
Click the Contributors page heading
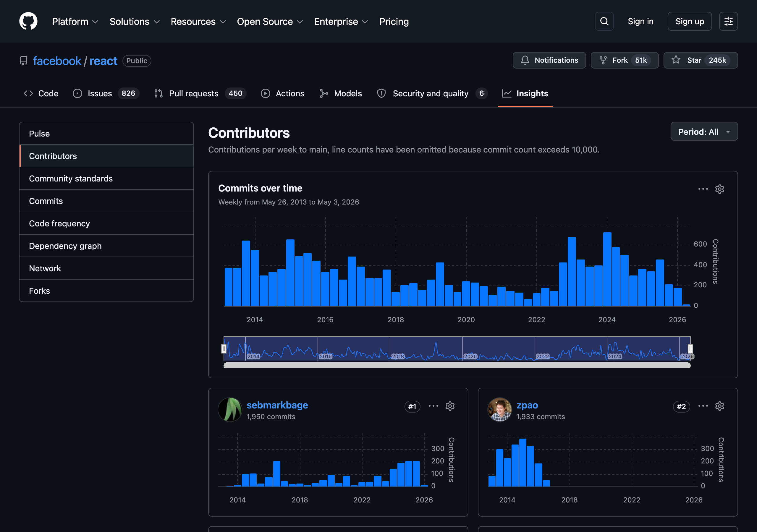tap(249, 133)
